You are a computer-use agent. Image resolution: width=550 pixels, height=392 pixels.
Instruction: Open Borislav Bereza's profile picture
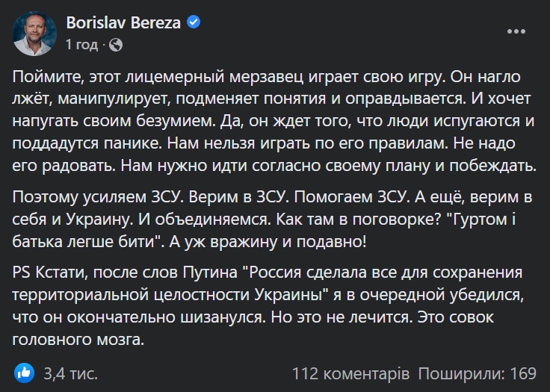(x=34, y=34)
